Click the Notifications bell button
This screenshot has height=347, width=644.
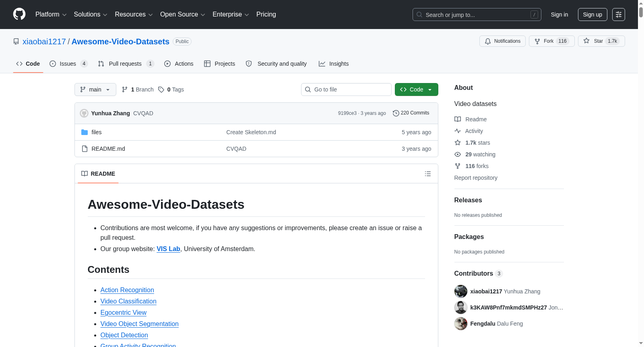point(502,41)
